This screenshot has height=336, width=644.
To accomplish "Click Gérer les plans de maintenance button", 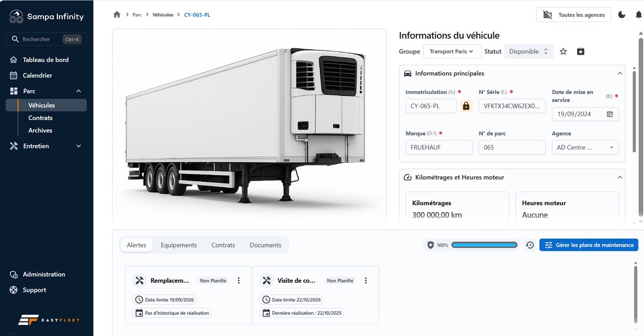I will click(x=589, y=245).
